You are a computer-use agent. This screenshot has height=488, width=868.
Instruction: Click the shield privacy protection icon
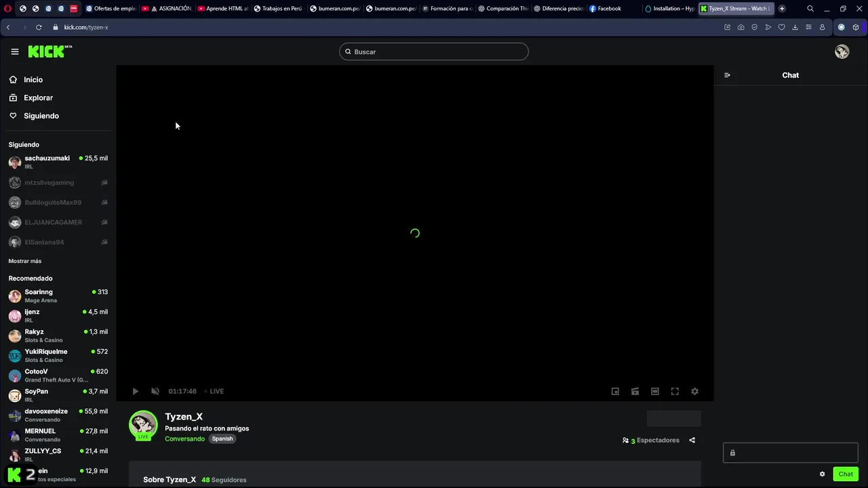pyautogui.click(x=754, y=27)
